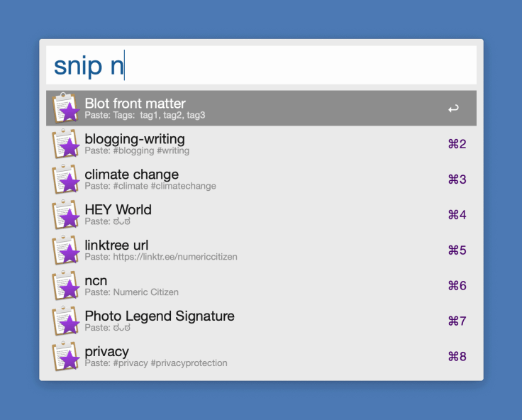This screenshot has width=522, height=420.
Task: Click the ⌘3 shortcut label
Action: point(457,179)
